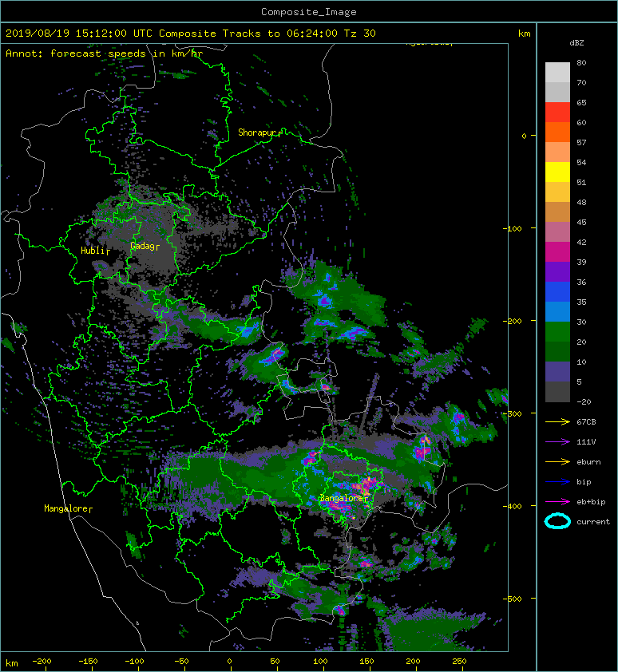Viewport: 618px width, 672px height.
Task: Select the royal blue 35-36 dBZ swatch
Action: 557,292
